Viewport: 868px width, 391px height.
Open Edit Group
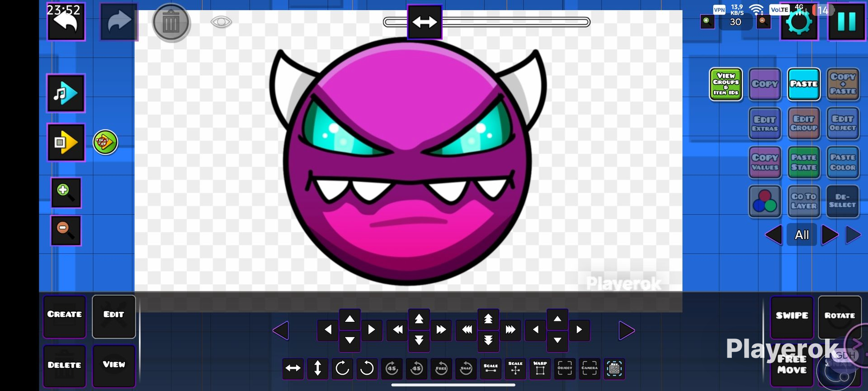click(x=804, y=123)
